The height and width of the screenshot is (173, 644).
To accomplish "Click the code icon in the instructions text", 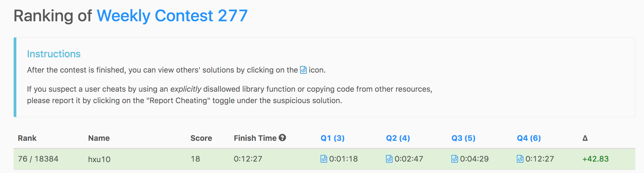I will 303,70.
